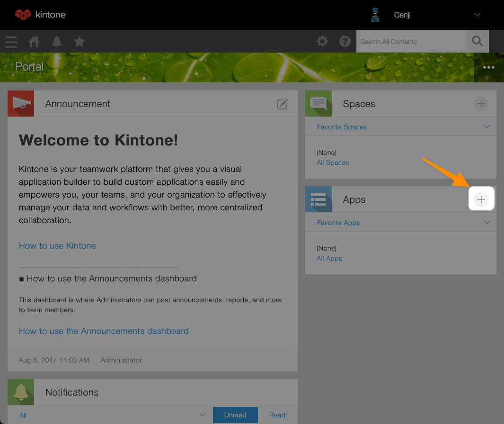Go to the Home portal icon
The image size is (504, 424).
pyautogui.click(x=34, y=42)
